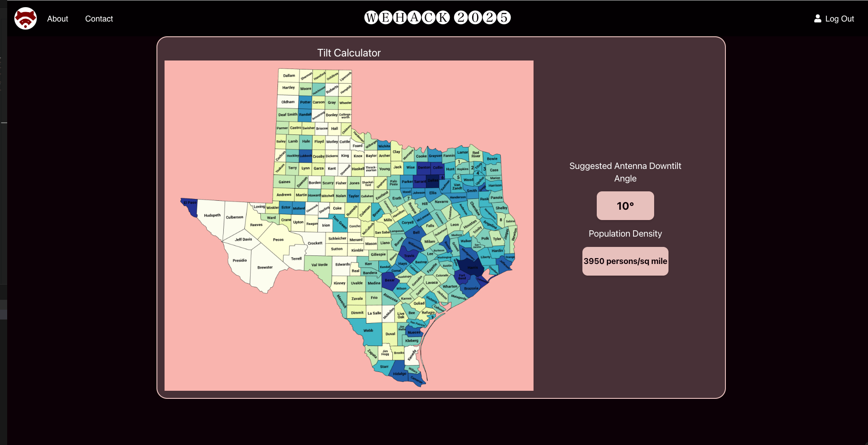Click the 3950 persons/sq mile box
Image resolution: width=868 pixels, height=445 pixels.
coord(625,261)
